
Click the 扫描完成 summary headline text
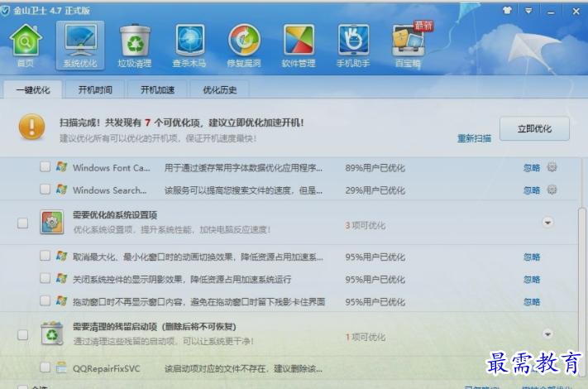point(181,122)
